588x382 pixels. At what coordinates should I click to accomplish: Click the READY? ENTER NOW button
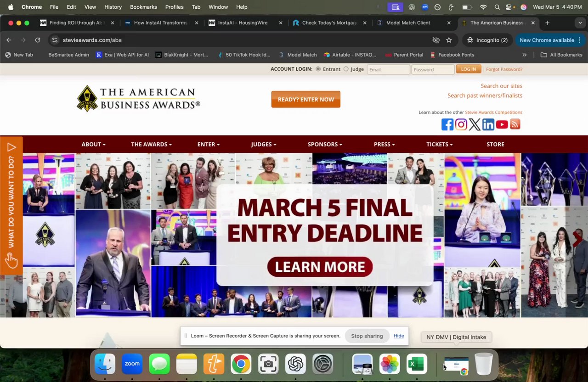point(305,99)
